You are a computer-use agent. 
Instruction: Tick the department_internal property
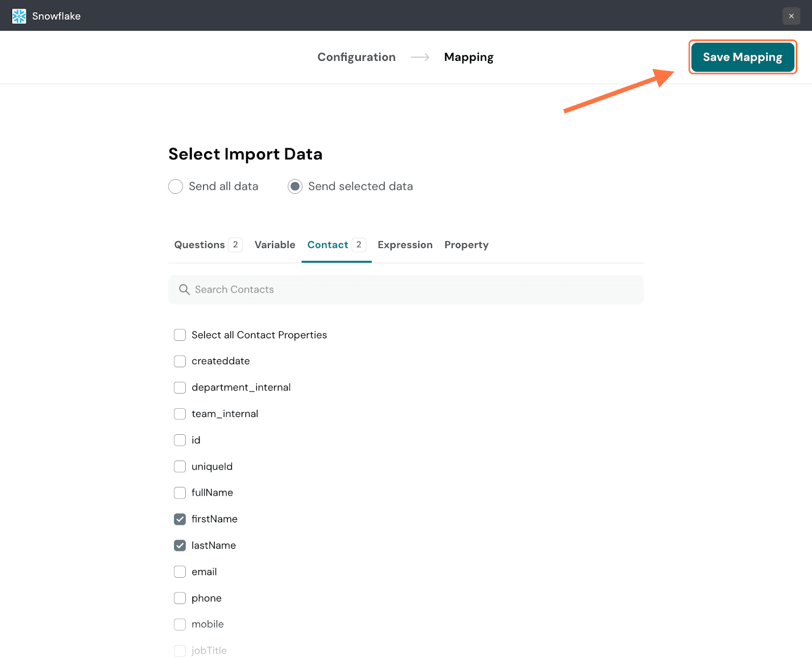pyautogui.click(x=180, y=387)
